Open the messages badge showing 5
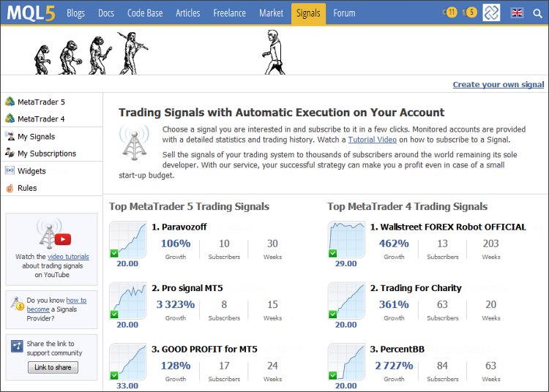549x392 pixels. click(x=470, y=13)
